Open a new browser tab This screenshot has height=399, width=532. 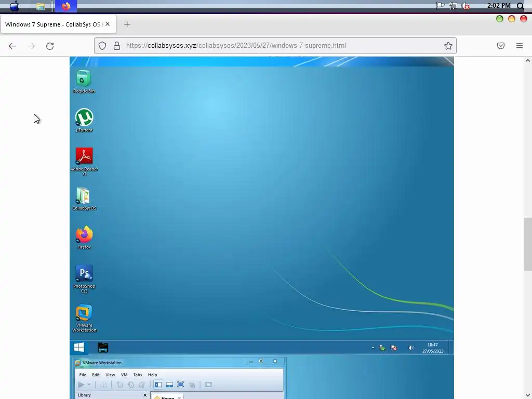pos(127,24)
